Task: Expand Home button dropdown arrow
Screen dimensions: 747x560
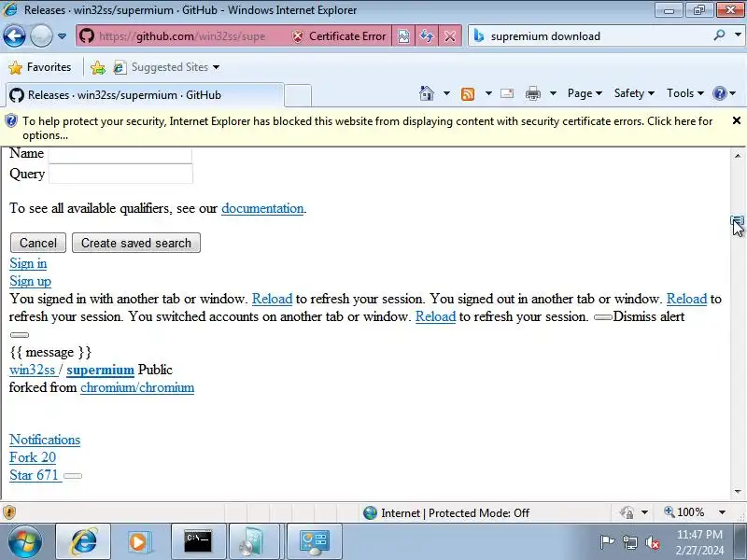Action: coord(446,93)
